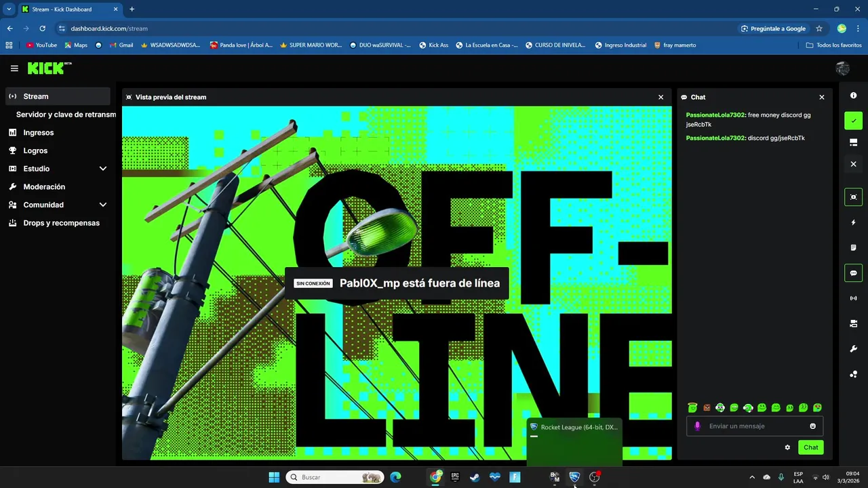The height and width of the screenshot is (488, 868).
Task: Open Steam from taskbar
Action: click(x=475, y=477)
